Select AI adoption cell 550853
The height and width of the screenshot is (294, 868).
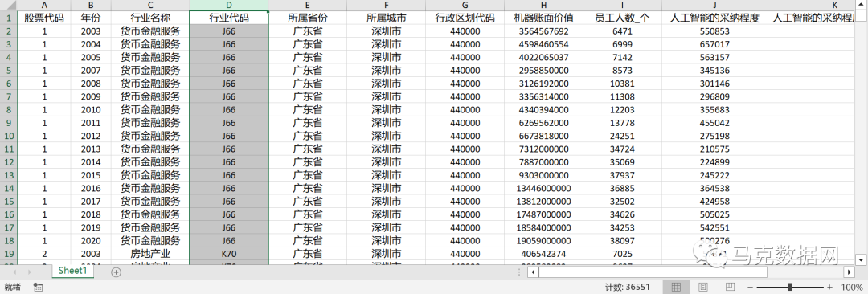pos(714,31)
